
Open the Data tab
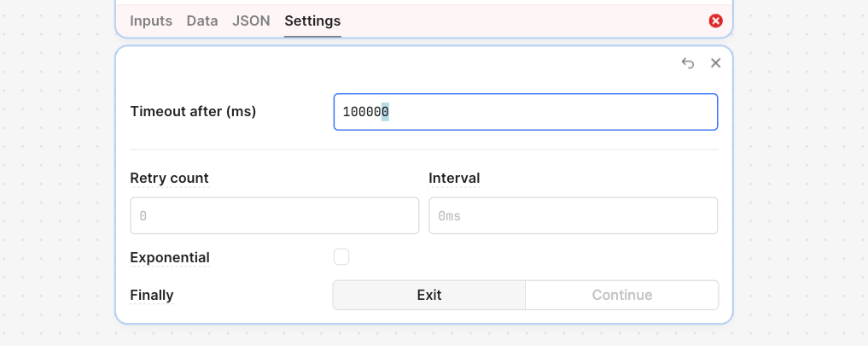coord(202,21)
